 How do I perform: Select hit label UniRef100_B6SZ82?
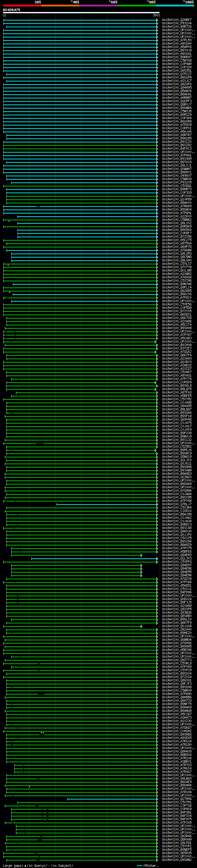point(176,145)
